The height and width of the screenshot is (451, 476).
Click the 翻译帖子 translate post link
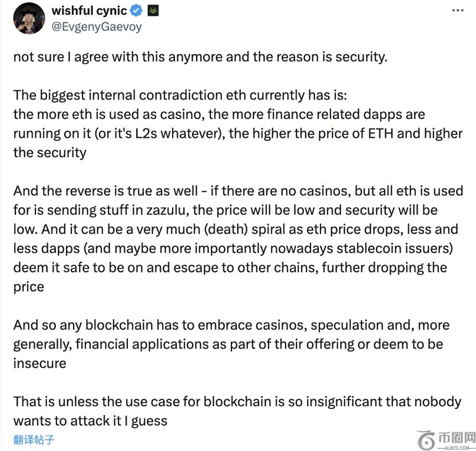click(x=34, y=439)
